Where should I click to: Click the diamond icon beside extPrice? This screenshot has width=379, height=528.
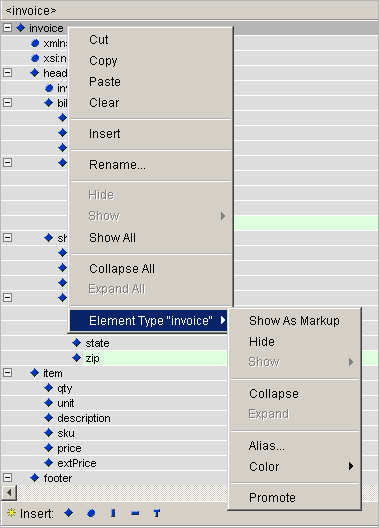point(48,463)
